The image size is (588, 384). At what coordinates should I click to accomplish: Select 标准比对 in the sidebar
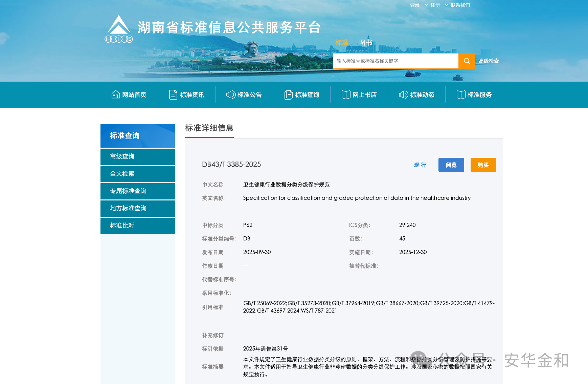(x=138, y=226)
